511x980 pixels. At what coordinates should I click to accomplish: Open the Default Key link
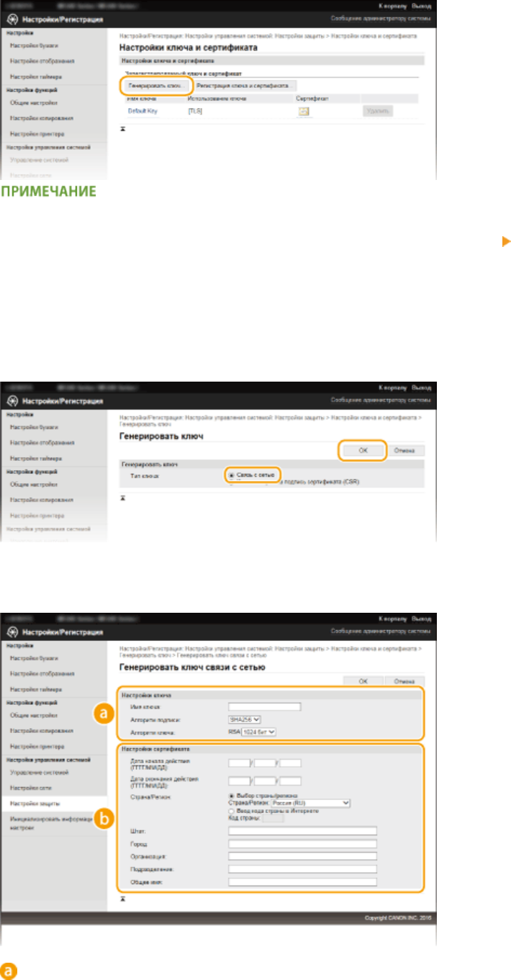click(x=143, y=111)
